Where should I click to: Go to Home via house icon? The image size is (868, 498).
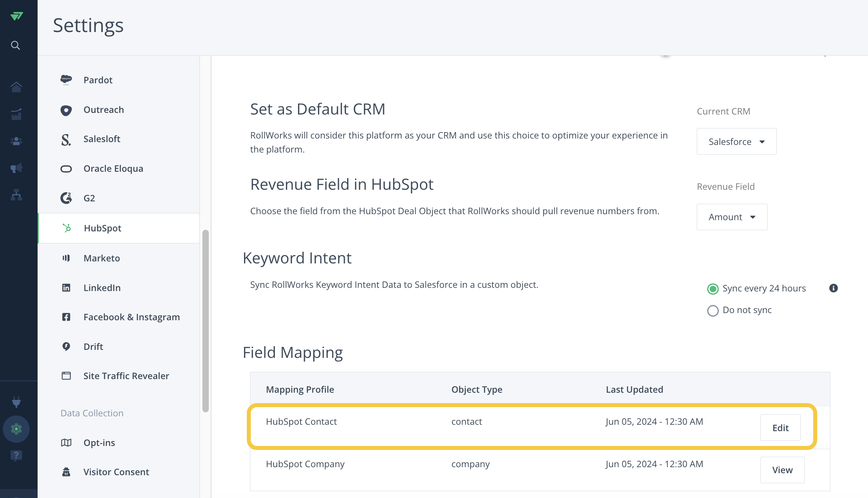tap(16, 87)
